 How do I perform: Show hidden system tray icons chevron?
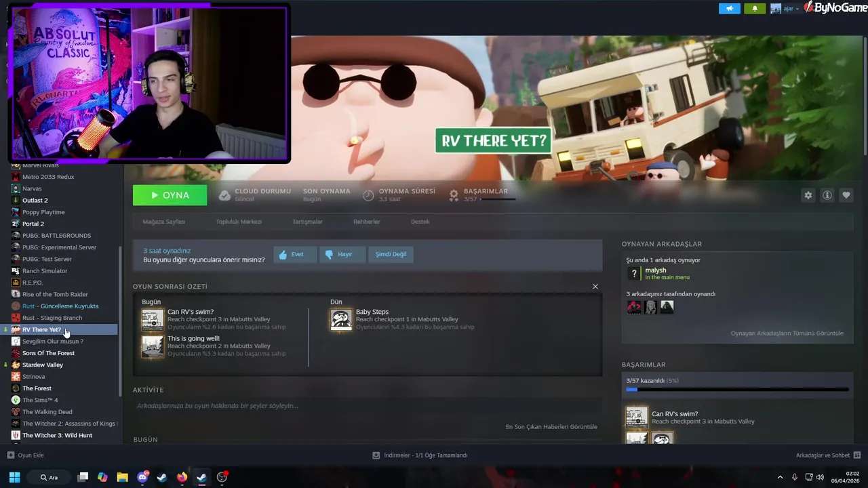(780, 477)
